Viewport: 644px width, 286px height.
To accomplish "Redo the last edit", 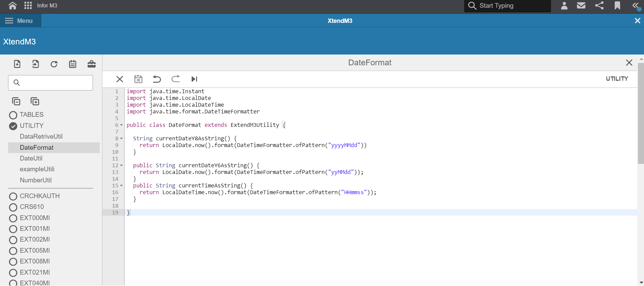I will coord(175,79).
